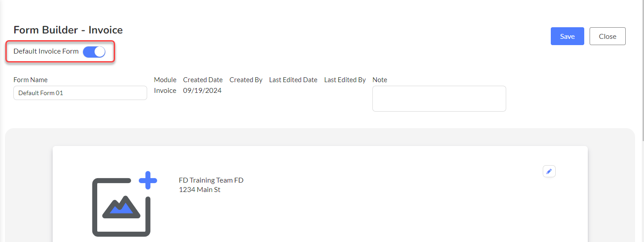
Task: Focus the Form Name input field
Action: 80,93
